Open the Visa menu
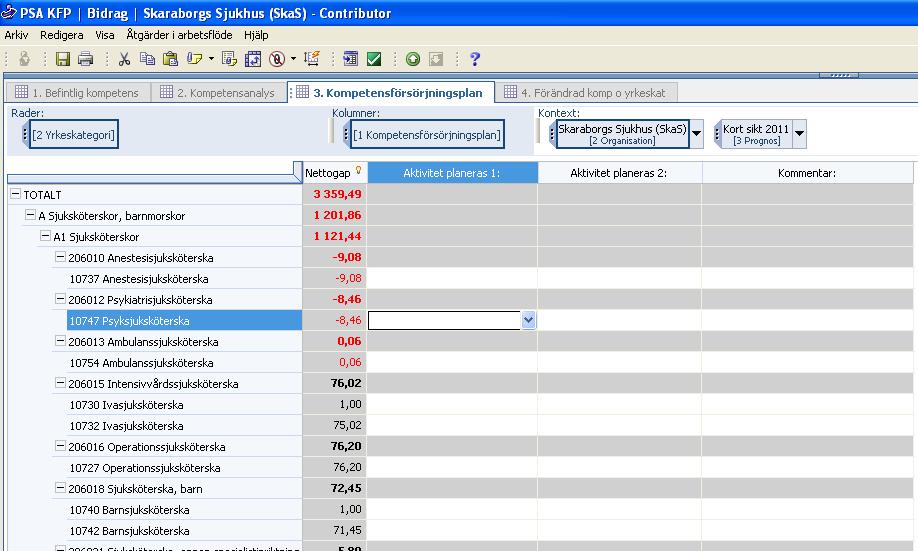The height and width of the screenshot is (551, 918). pyautogui.click(x=105, y=35)
